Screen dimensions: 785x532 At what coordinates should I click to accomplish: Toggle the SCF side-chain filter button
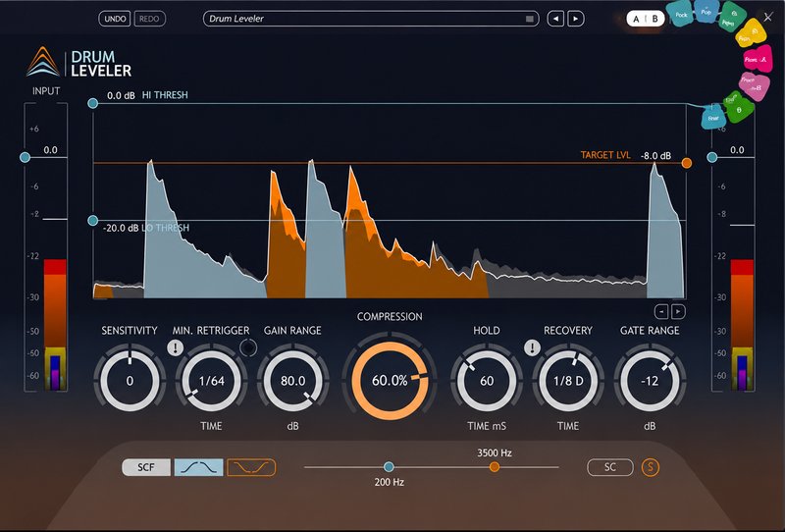pyautogui.click(x=146, y=467)
